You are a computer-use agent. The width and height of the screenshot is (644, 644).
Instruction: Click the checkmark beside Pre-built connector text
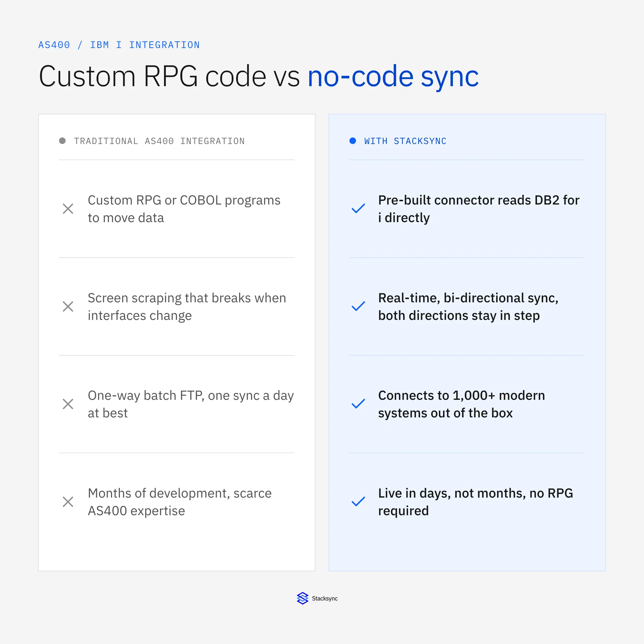[x=358, y=208]
